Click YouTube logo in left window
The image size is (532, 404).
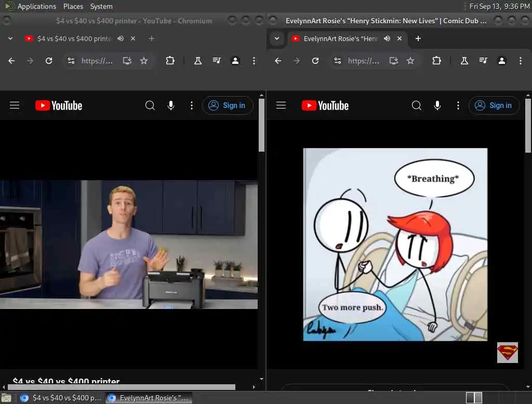click(x=59, y=105)
